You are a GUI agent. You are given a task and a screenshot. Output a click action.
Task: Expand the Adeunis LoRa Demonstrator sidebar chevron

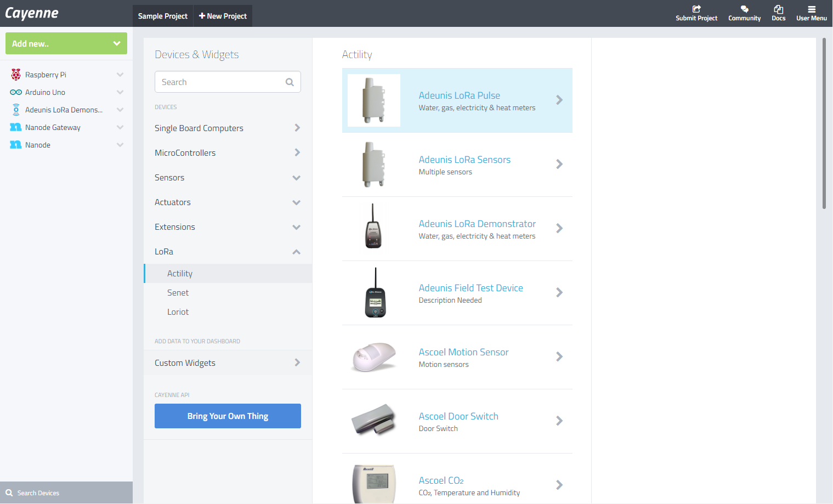[x=120, y=110]
